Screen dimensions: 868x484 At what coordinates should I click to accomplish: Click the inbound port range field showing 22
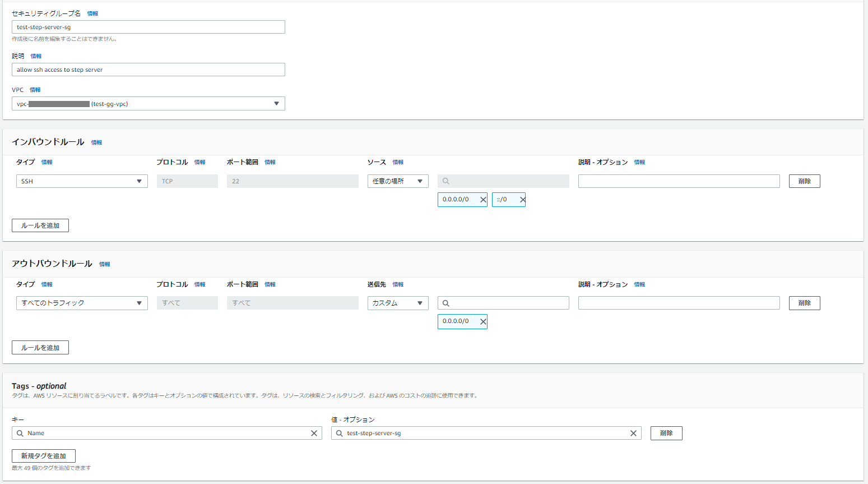pyautogui.click(x=293, y=181)
